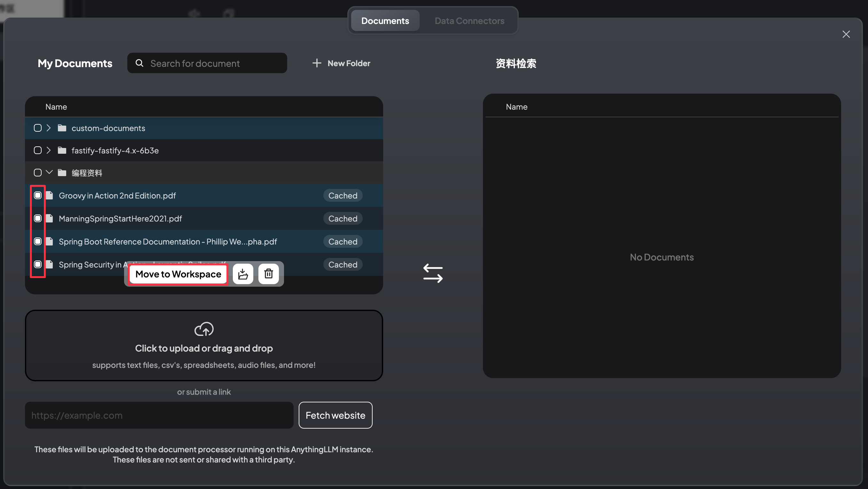Switch to the Data Connectors tab
Screen dimensions: 868x489
[470, 20]
